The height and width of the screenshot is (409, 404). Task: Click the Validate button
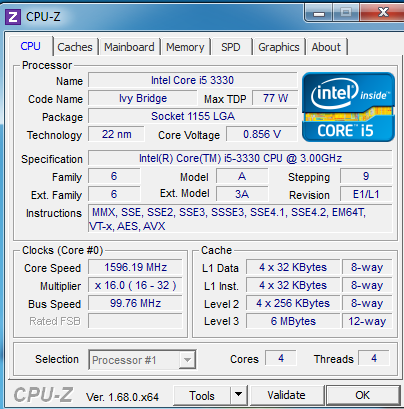(x=286, y=395)
